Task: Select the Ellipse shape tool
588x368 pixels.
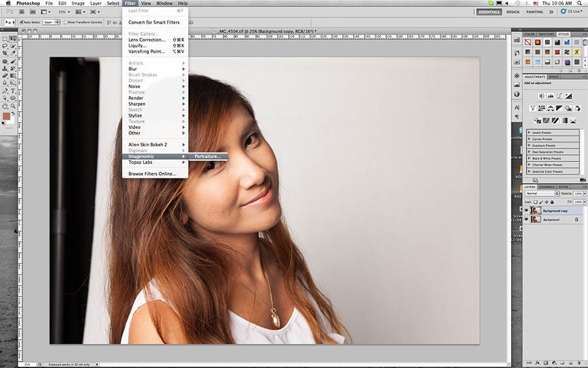Action: coord(13,98)
